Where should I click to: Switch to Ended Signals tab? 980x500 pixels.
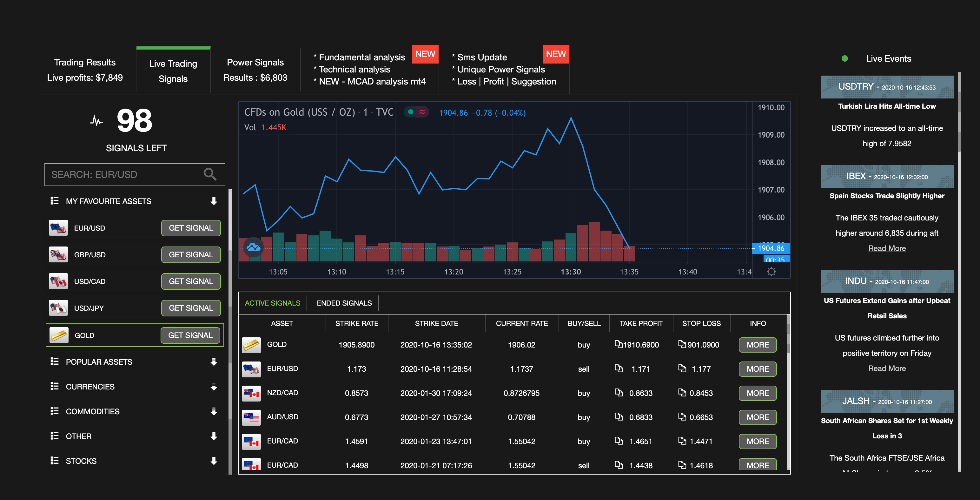[x=344, y=303]
